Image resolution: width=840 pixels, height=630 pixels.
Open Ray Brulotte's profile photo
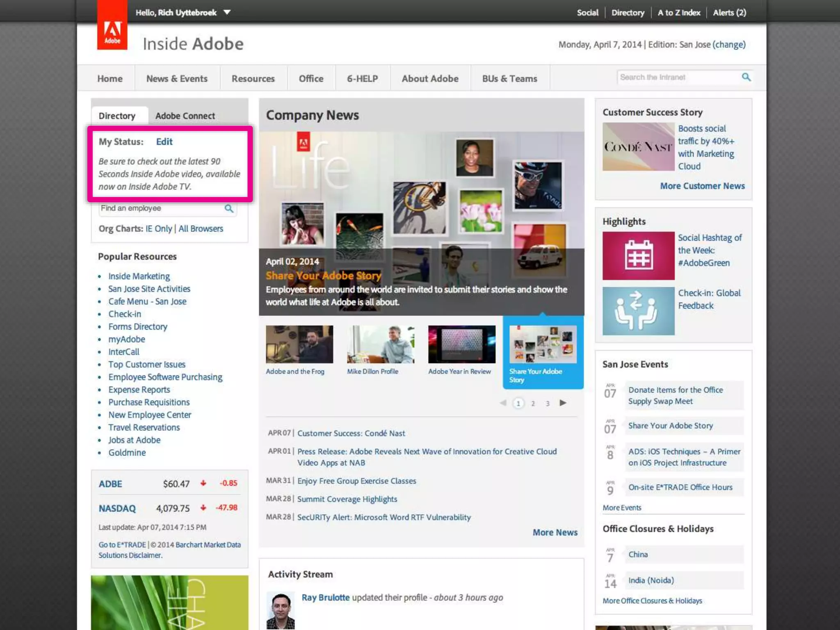pyautogui.click(x=281, y=610)
